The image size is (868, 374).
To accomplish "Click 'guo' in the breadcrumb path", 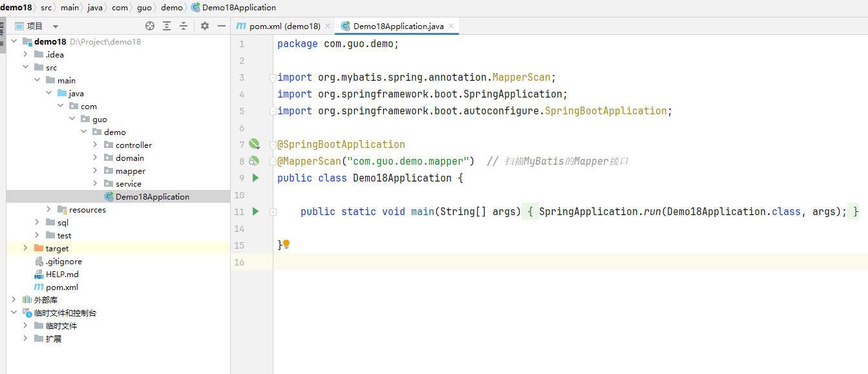I will point(144,8).
